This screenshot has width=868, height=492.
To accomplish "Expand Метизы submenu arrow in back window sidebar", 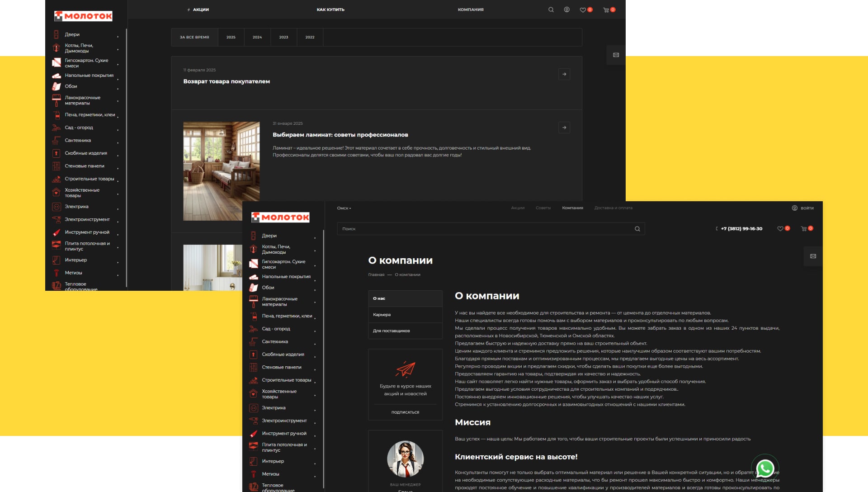I will [x=118, y=274].
